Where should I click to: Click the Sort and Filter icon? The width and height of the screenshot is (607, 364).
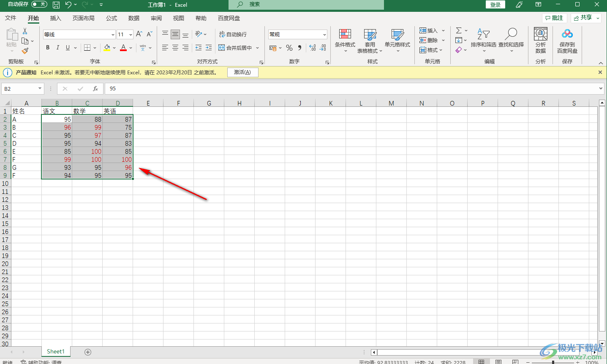[x=483, y=34]
